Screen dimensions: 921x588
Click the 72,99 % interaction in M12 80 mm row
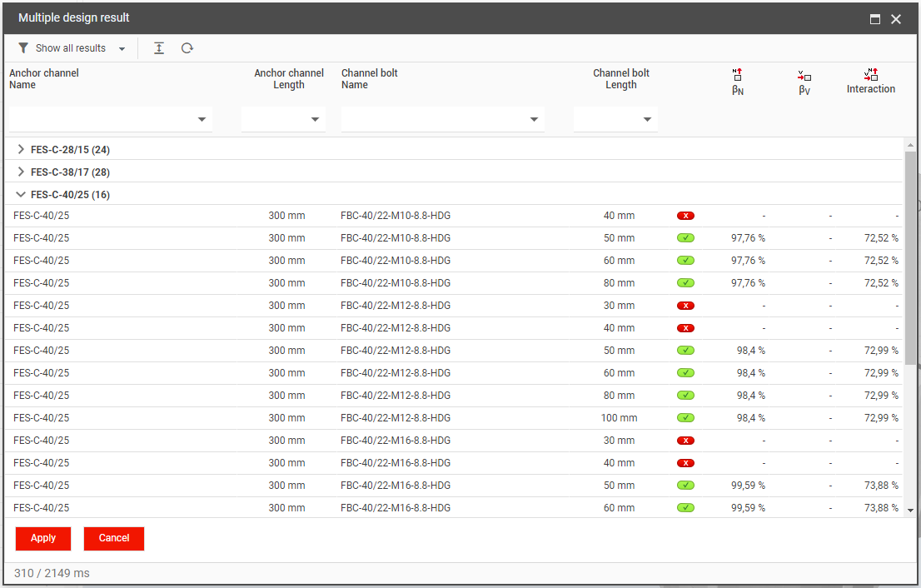tap(881, 396)
